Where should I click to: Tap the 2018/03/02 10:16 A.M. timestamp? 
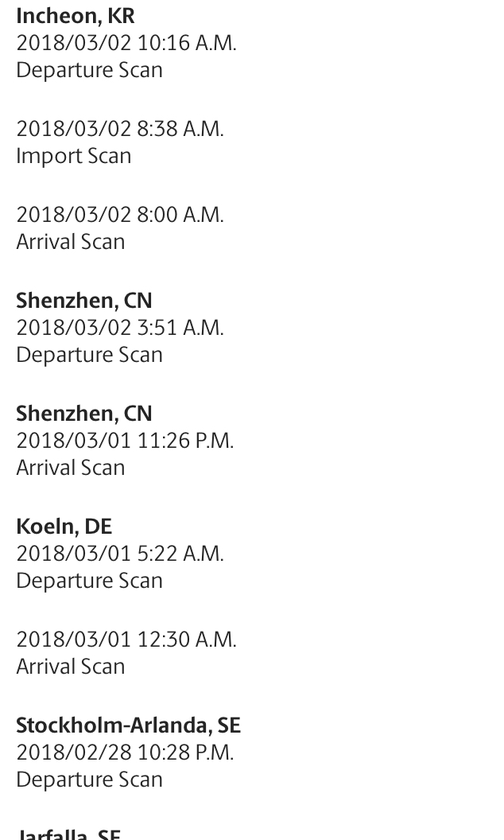(126, 43)
